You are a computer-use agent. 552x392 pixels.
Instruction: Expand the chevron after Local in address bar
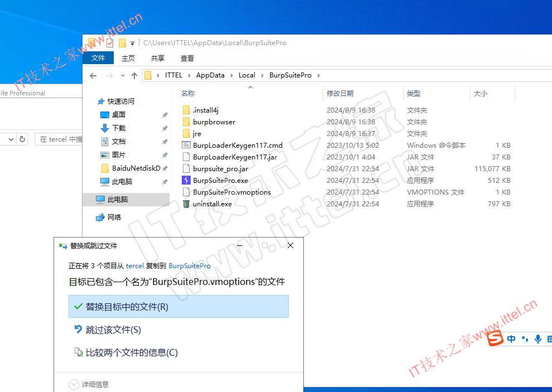(262, 75)
